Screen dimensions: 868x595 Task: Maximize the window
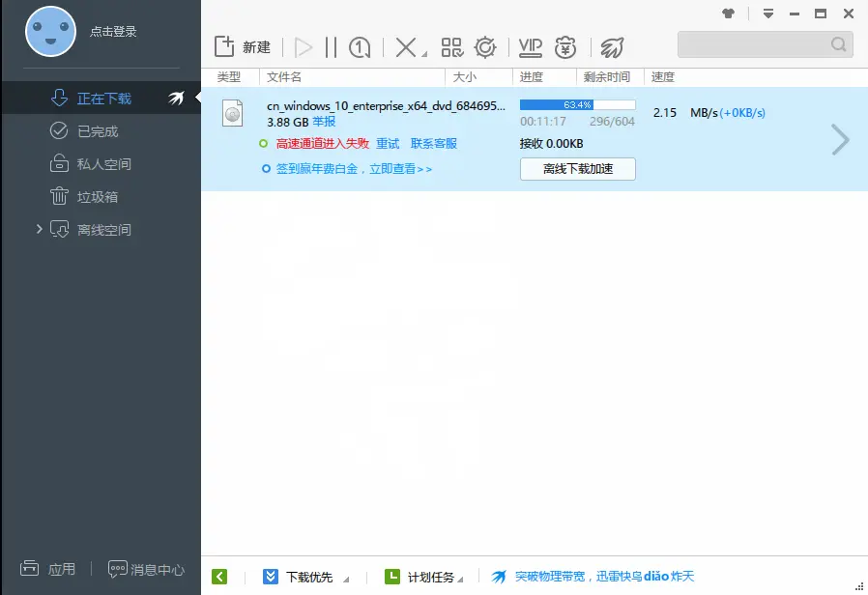(x=821, y=14)
